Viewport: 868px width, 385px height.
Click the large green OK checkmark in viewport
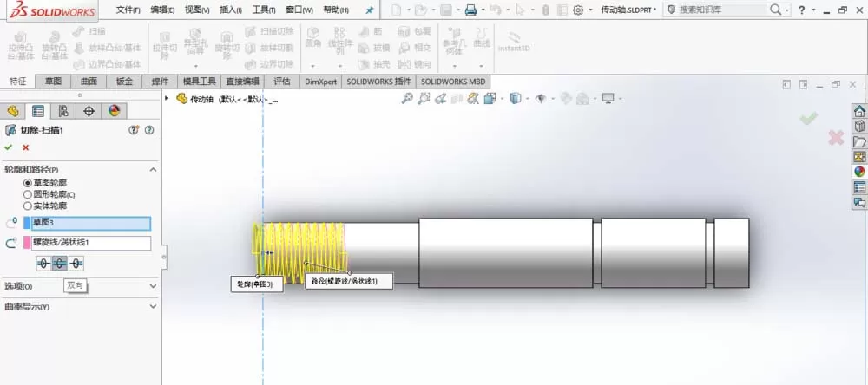tap(809, 118)
